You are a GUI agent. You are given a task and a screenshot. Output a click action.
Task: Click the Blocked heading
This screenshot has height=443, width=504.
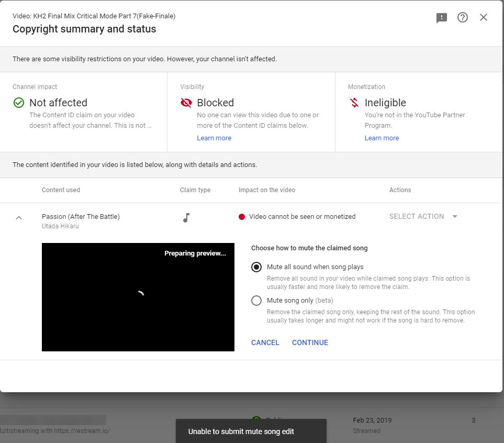(x=215, y=103)
